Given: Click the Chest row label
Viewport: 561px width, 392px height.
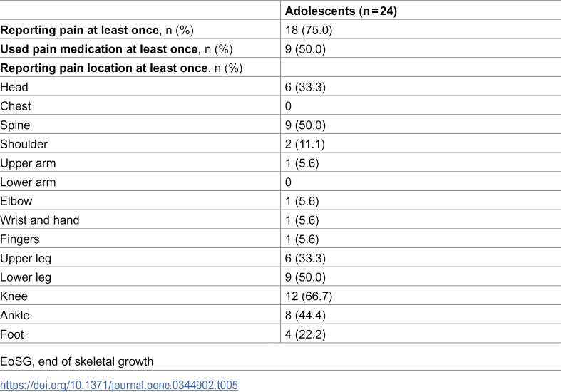Looking at the screenshot, I should (16, 106).
